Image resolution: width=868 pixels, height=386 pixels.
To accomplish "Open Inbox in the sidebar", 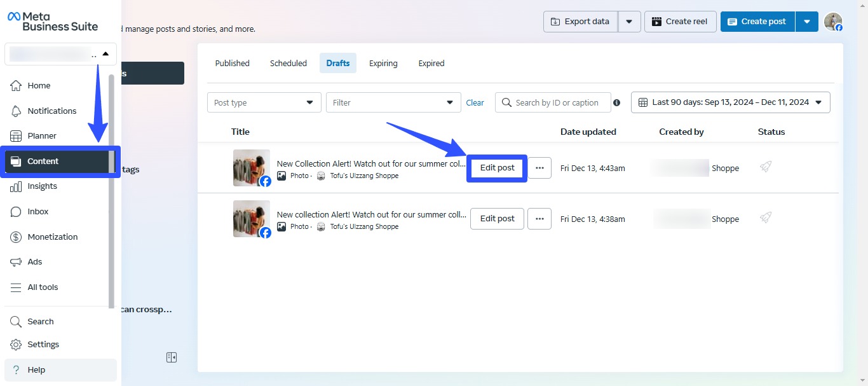I will 38,212.
